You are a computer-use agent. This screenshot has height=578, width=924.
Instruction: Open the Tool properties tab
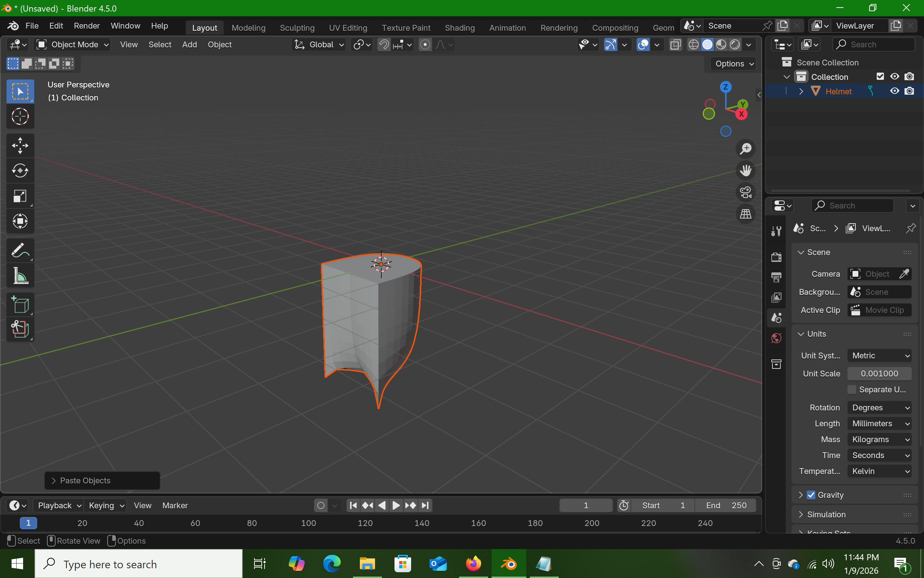tap(776, 231)
